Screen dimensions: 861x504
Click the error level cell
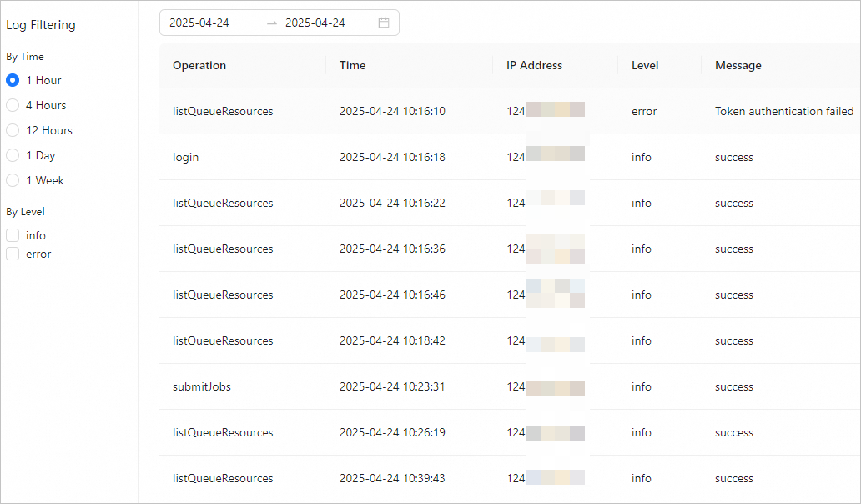[x=644, y=112]
